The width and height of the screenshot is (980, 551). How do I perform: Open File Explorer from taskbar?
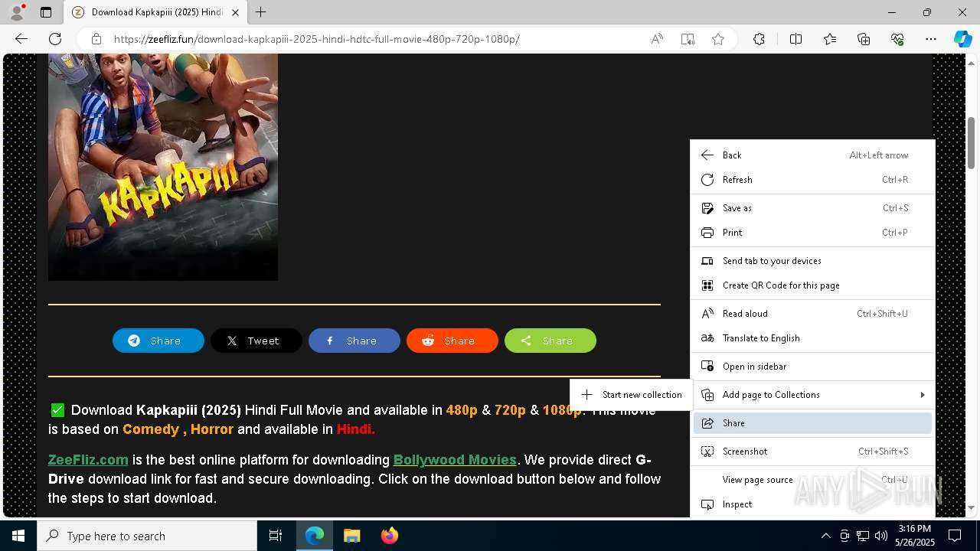pyautogui.click(x=351, y=536)
